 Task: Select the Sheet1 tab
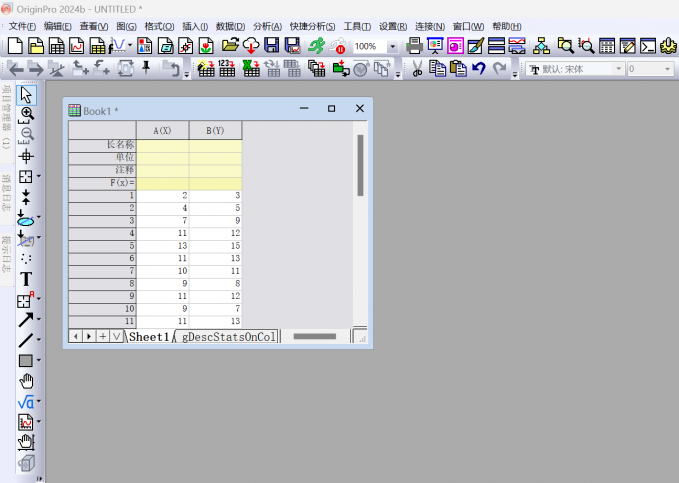click(149, 337)
